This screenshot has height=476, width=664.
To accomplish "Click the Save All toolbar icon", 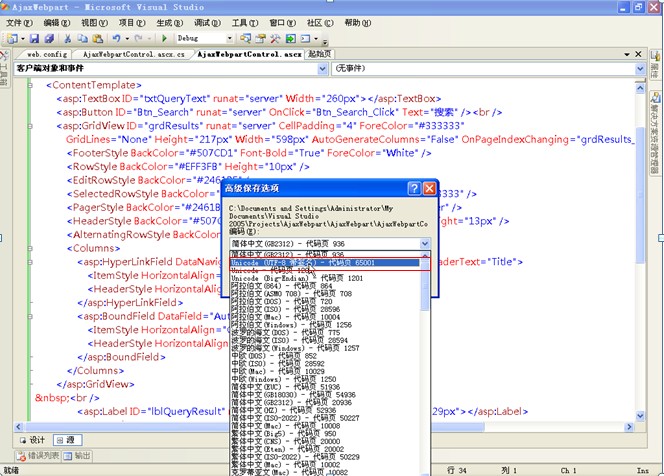I will [50, 39].
